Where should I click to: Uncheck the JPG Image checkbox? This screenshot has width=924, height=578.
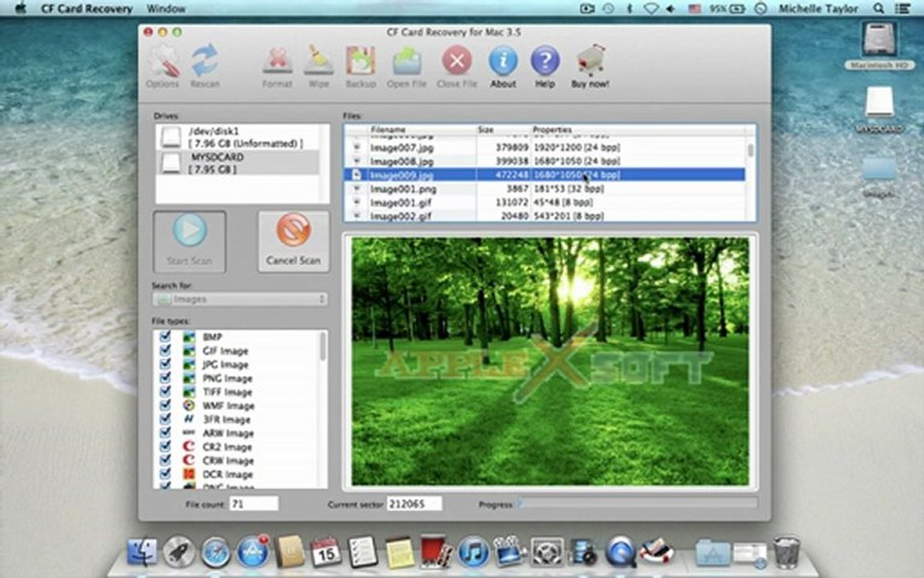coord(165,364)
